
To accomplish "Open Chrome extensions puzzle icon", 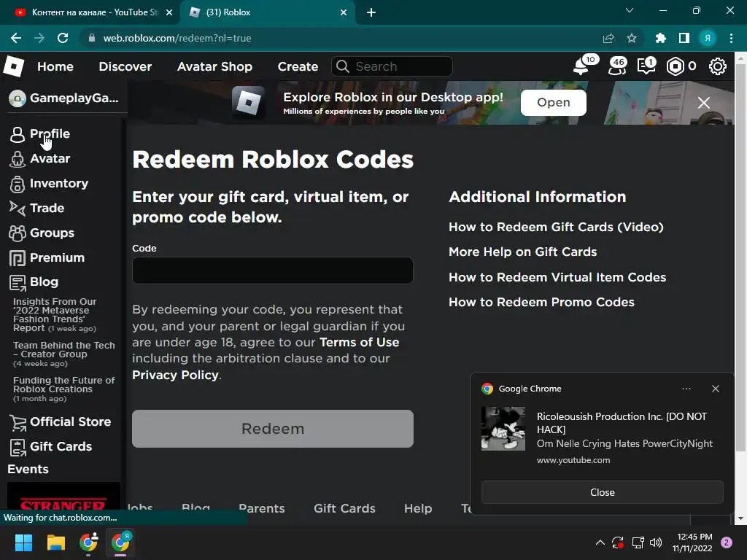I will (660, 38).
